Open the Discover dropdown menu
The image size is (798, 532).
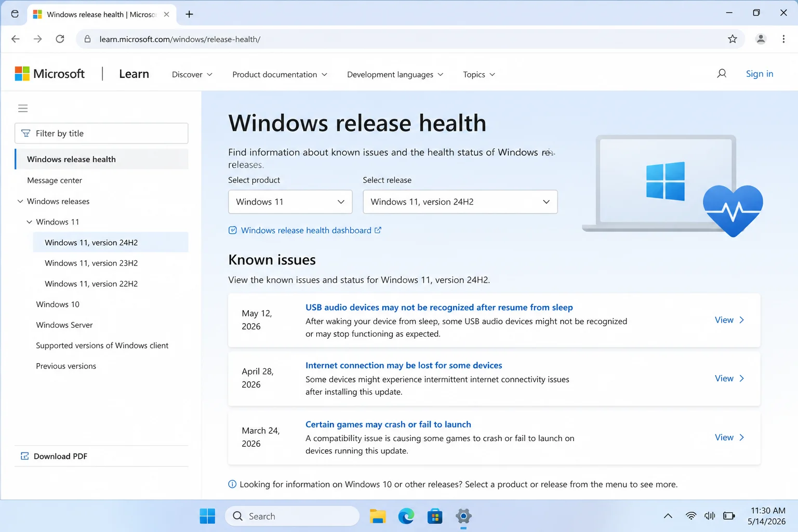pyautogui.click(x=192, y=74)
